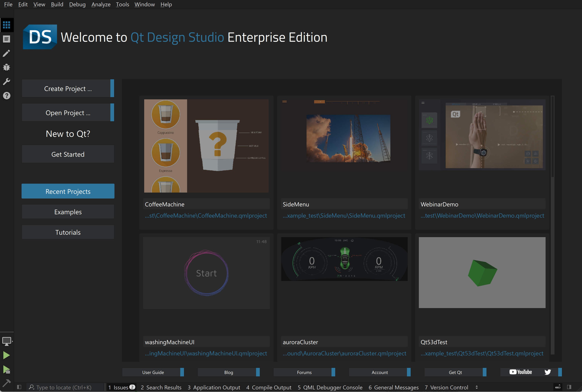Switch to Debug mode bug icon
The width and height of the screenshot is (582, 392).
(x=7, y=67)
